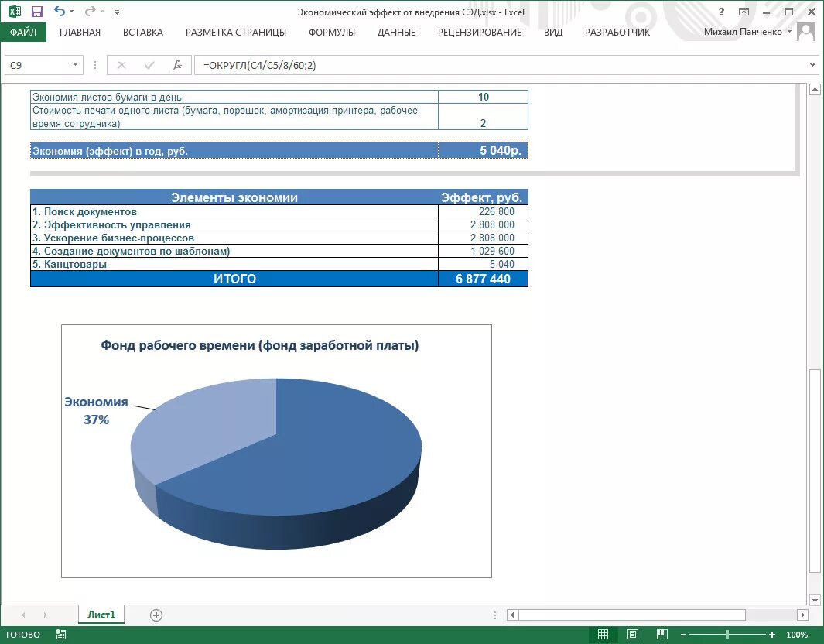Select the '1. Поиск документов' row

(x=234, y=211)
